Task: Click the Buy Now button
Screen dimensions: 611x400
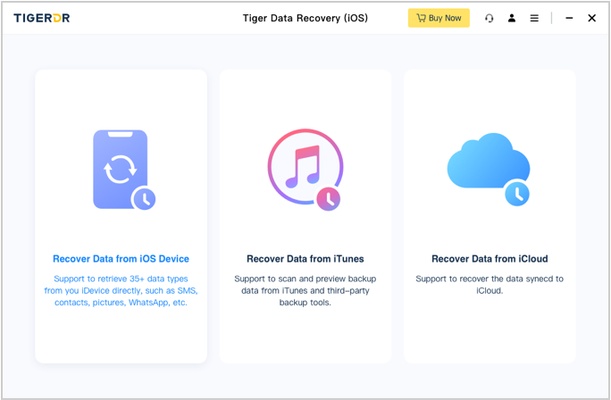Action: pyautogui.click(x=439, y=18)
